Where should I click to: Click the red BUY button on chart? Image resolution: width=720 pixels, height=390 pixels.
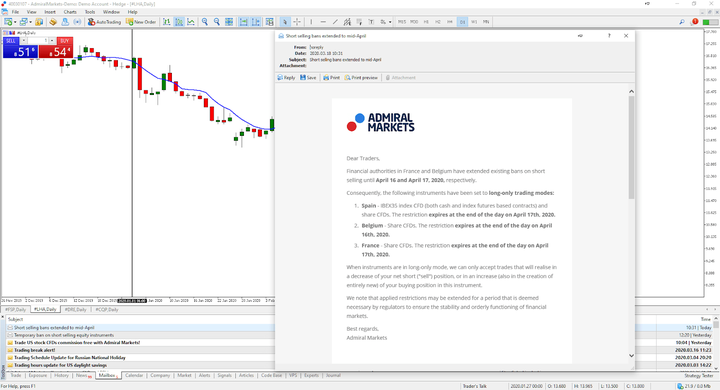pos(65,41)
